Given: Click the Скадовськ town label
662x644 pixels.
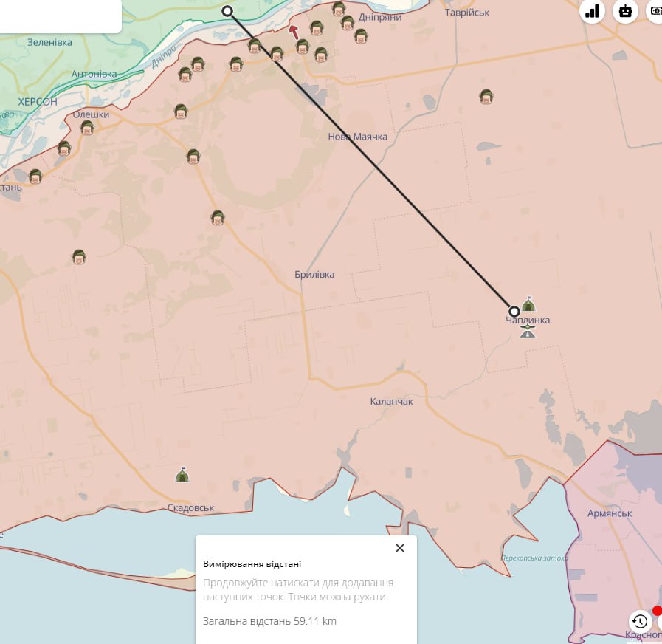Looking at the screenshot, I should pos(190,508).
